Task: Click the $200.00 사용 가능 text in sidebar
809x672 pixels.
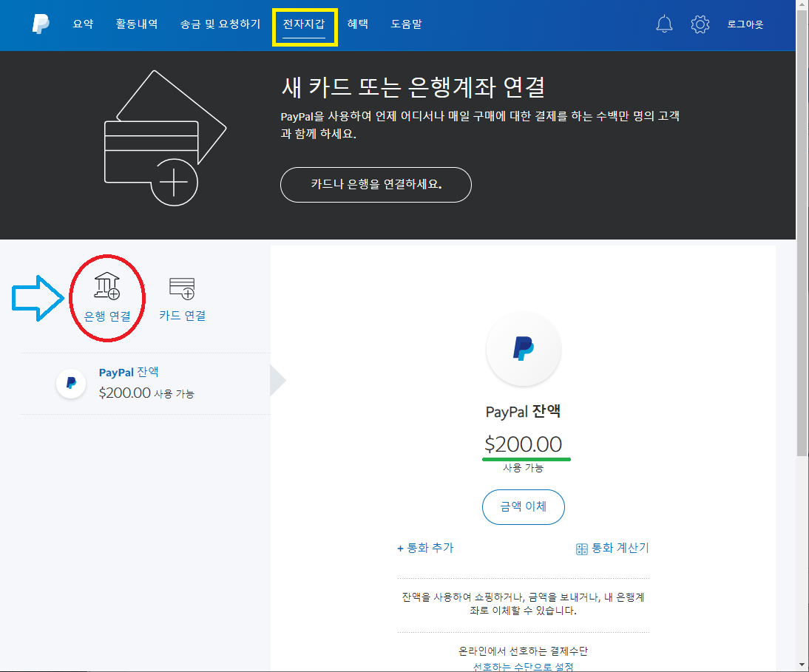Action: [x=146, y=393]
